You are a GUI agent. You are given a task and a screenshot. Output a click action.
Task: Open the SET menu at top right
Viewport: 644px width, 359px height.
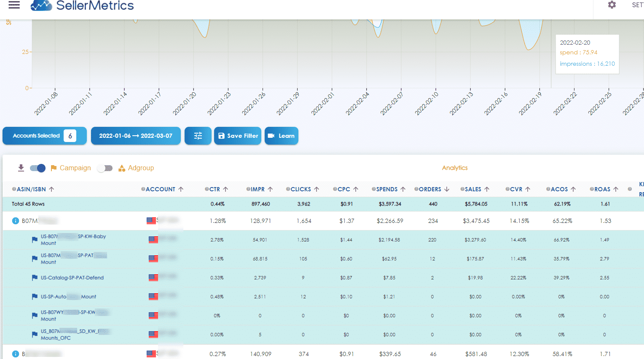(x=636, y=5)
